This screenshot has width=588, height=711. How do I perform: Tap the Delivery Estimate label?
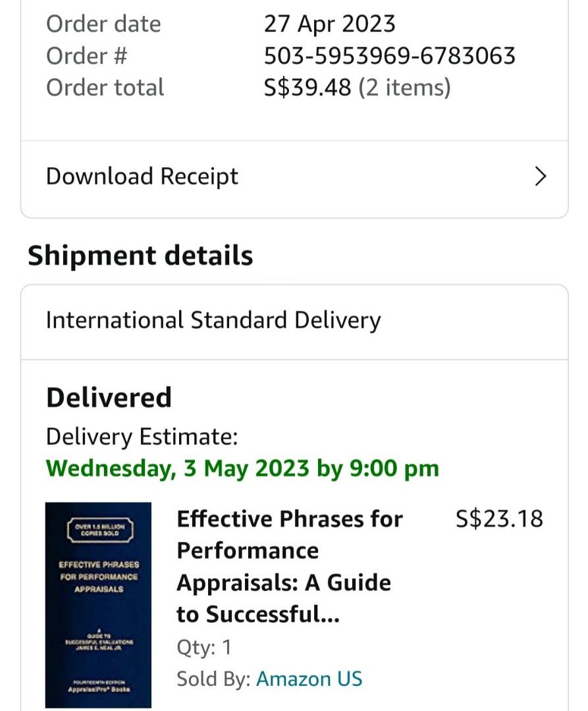[142, 436]
